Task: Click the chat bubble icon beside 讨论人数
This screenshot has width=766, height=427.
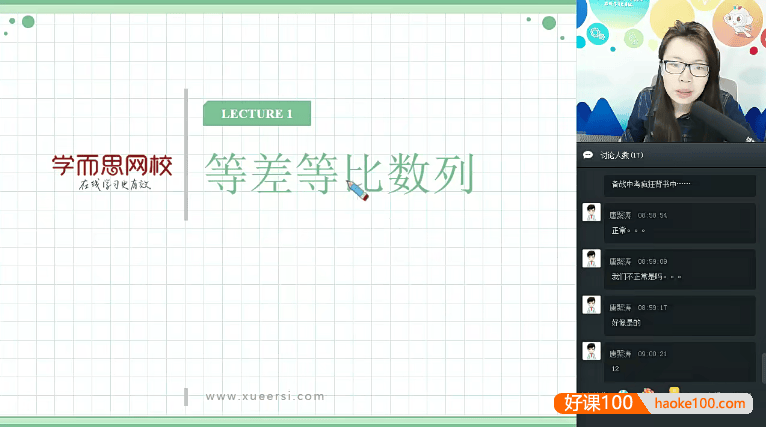Action: [588, 155]
